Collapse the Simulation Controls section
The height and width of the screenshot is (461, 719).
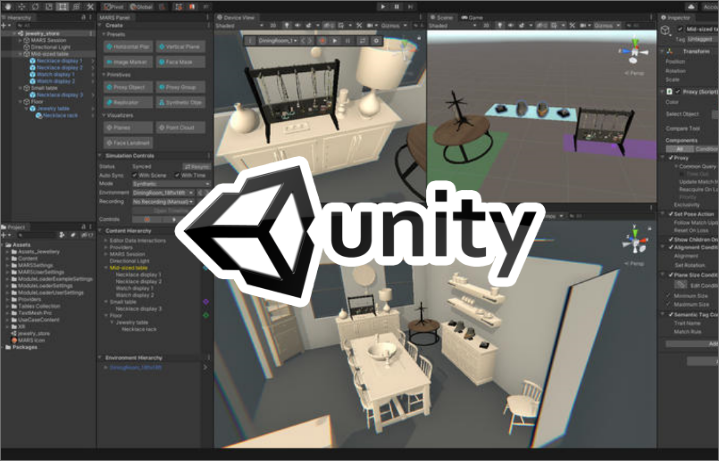point(100,156)
